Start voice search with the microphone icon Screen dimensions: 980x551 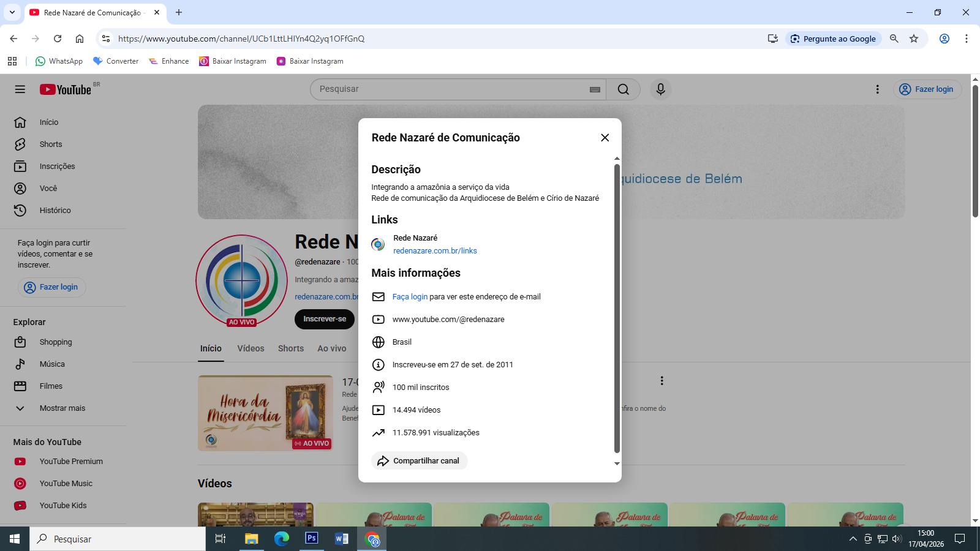pos(660,89)
